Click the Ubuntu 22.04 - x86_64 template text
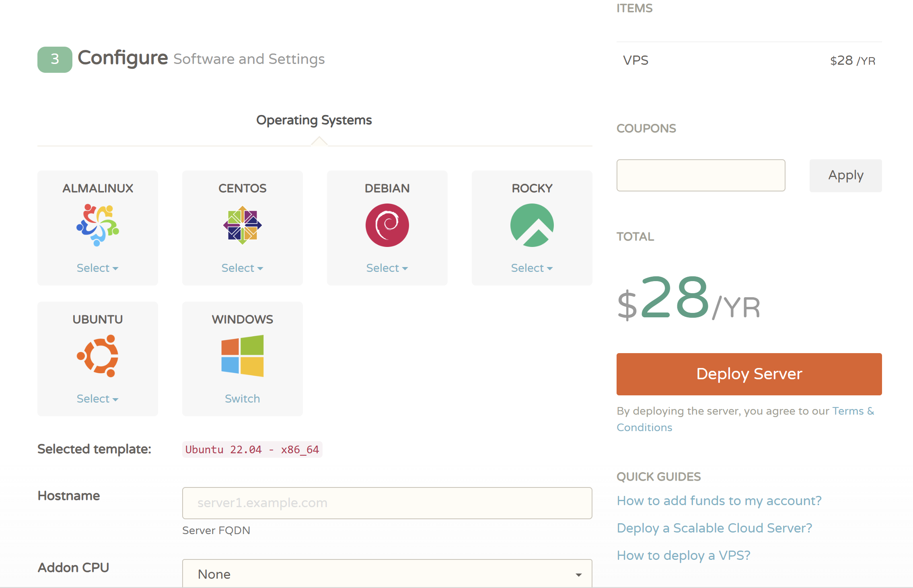The height and width of the screenshot is (588, 913). tap(252, 450)
